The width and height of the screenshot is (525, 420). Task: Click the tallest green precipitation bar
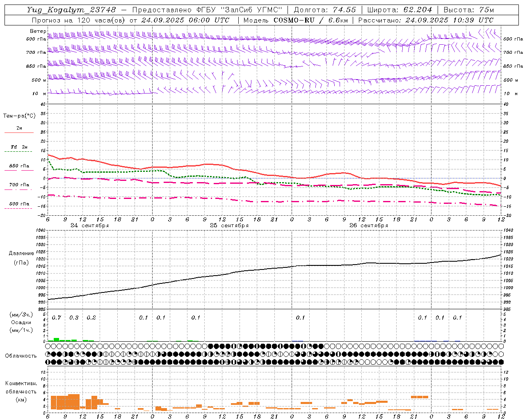point(56,340)
